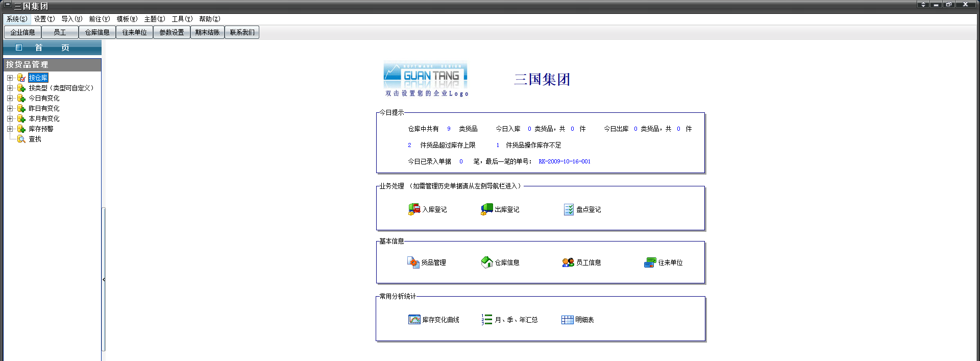Select 查找 tree item
Screen dimensions: 980x361
tap(35, 139)
